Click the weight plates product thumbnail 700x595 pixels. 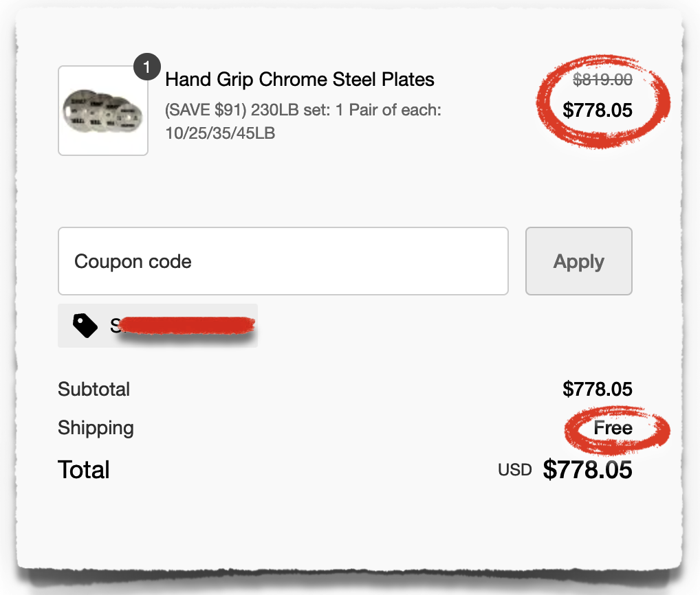point(103,111)
